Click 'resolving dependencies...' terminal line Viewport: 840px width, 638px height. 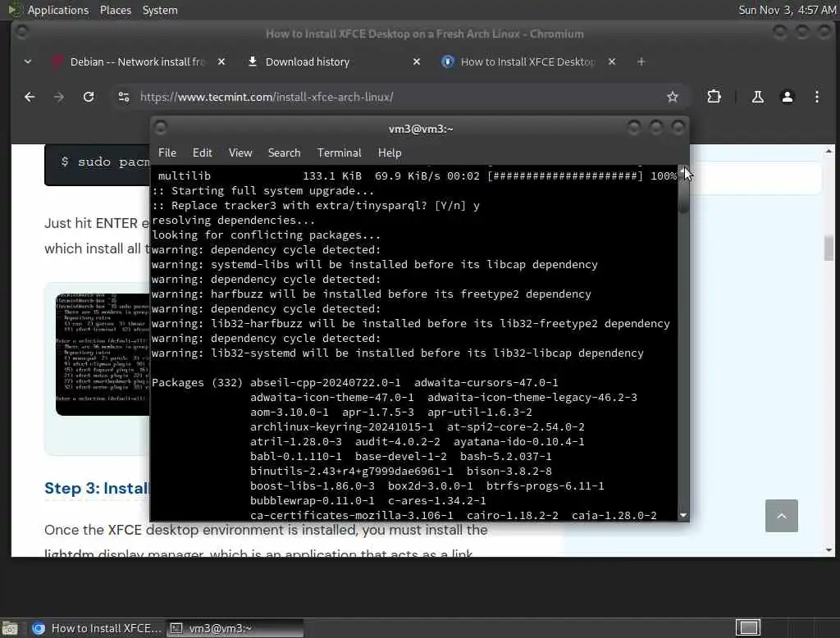[x=234, y=220]
